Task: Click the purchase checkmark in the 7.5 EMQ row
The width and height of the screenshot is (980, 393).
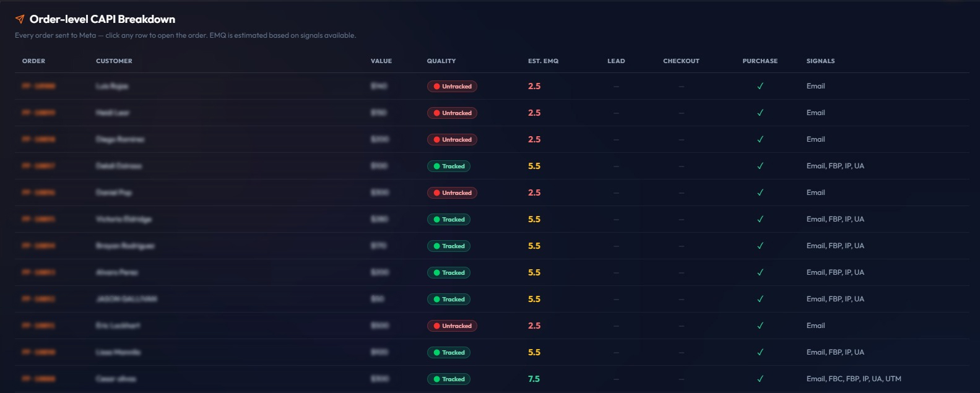Action: (x=760, y=379)
